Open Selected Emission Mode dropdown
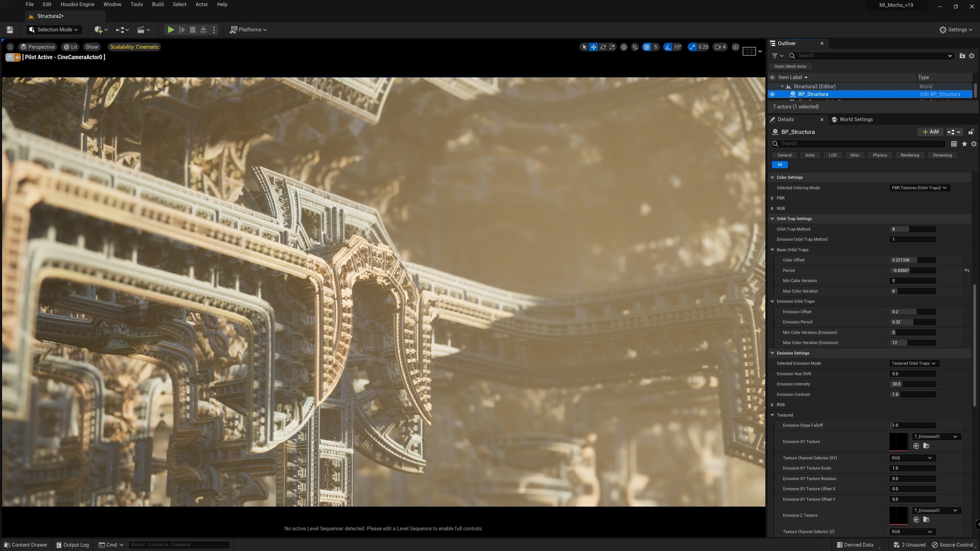Viewport: 980px width, 551px height. tap(912, 363)
